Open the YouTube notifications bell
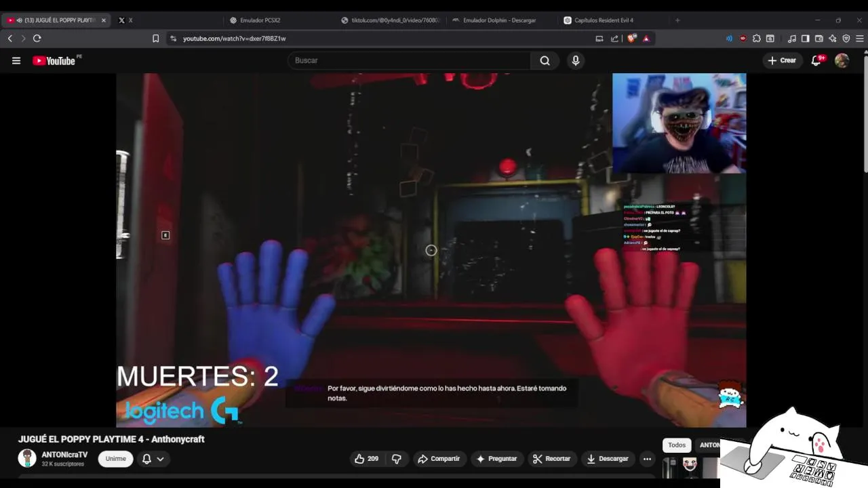 click(817, 60)
